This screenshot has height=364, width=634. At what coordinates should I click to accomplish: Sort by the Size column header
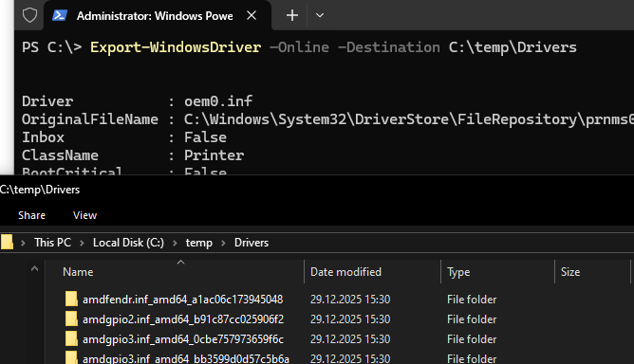coord(592,272)
